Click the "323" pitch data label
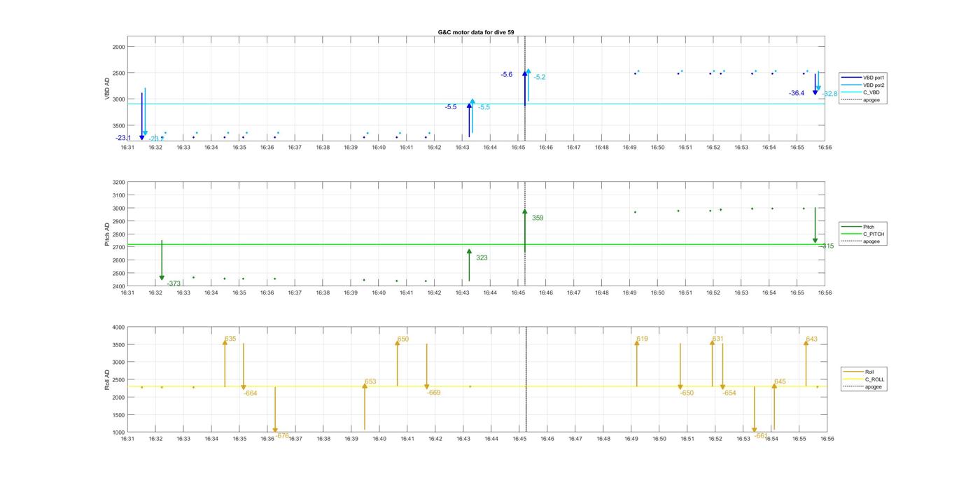980x485 pixels. 482,258
